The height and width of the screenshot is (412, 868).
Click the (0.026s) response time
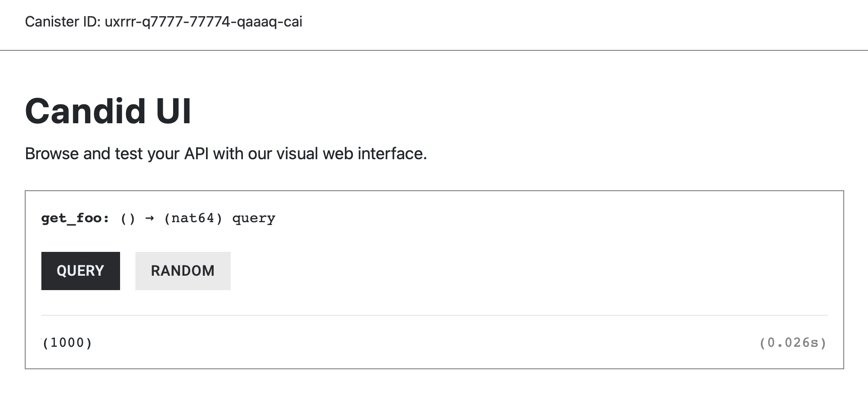[793, 343]
